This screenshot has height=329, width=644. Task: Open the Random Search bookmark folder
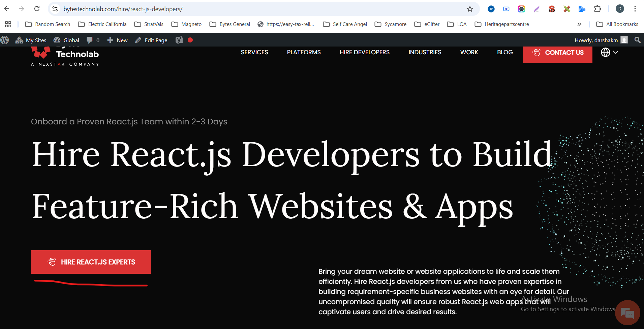pos(48,24)
